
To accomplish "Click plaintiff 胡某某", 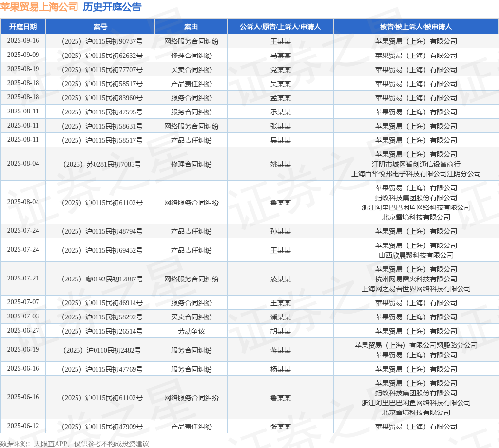I will 280,331.
